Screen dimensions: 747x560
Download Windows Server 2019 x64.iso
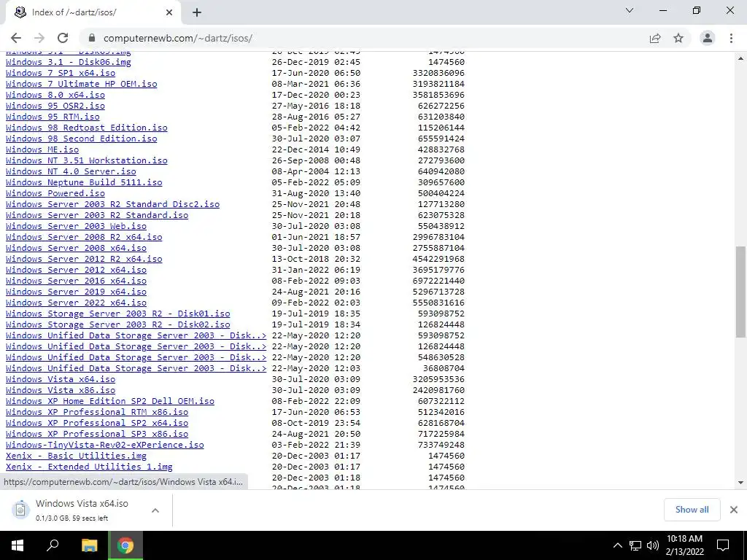pyautogui.click(x=76, y=292)
